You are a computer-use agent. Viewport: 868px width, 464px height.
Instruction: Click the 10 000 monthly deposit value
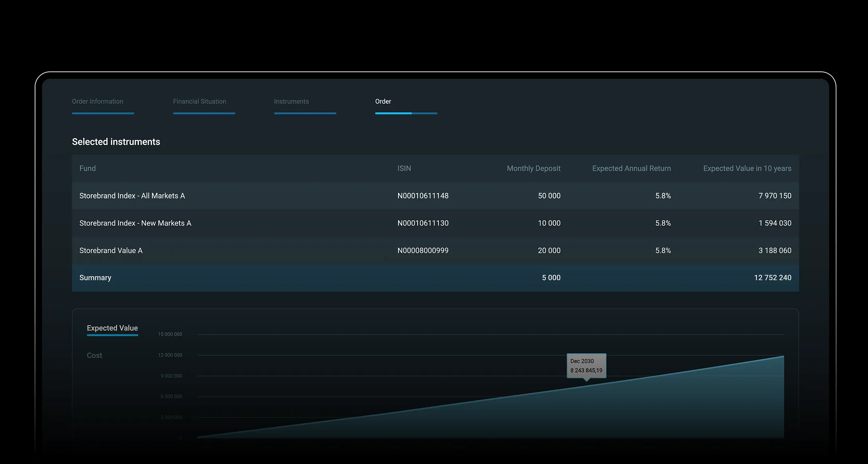549,223
